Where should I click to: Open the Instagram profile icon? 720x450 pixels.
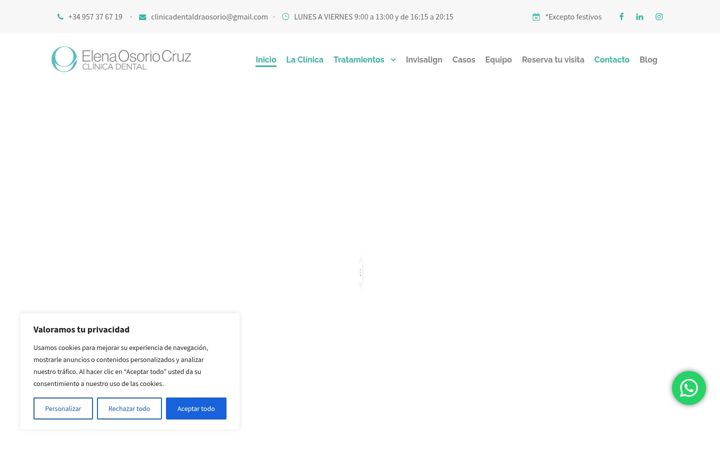659,17
